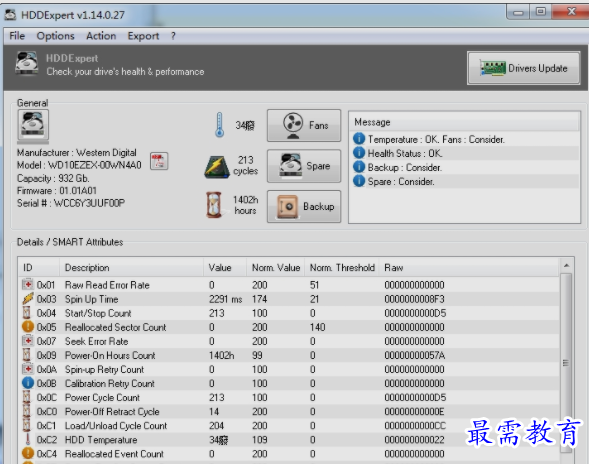
Task: Open the Options menu
Action: pyautogui.click(x=55, y=36)
